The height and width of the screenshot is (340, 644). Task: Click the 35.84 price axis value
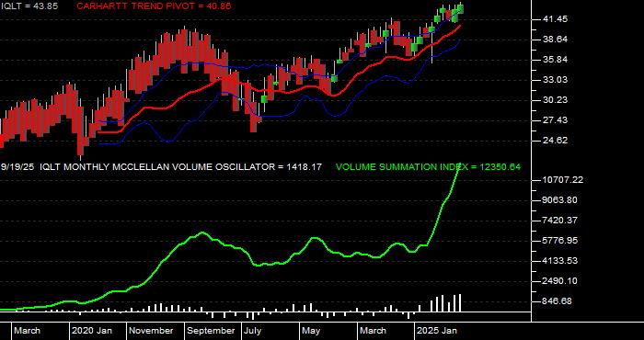pyautogui.click(x=556, y=60)
